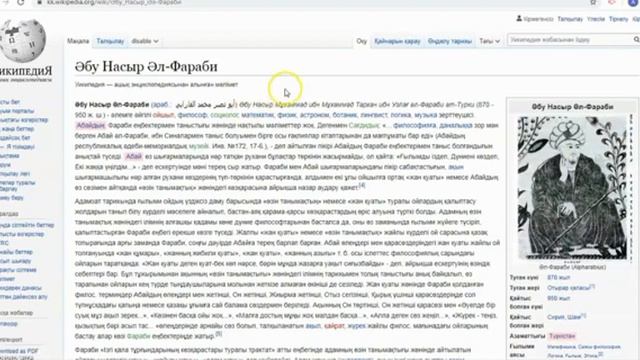Click the Download as PDF sidebar link
640x360 pixels.
click(19, 351)
